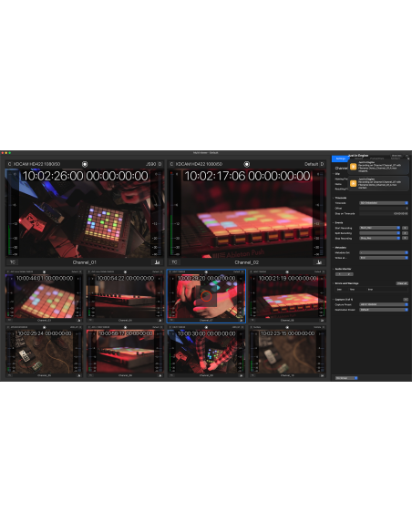Collapse the Audio Monitor section
Screen dimensions: 412x532
click(333, 269)
